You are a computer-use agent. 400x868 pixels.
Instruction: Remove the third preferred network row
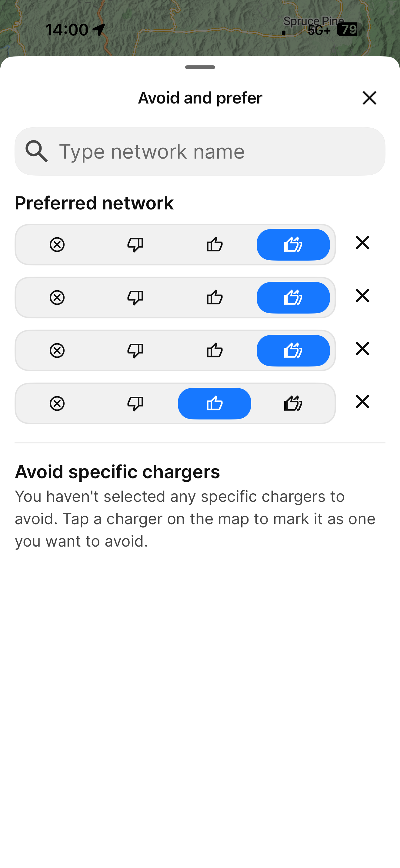tap(362, 349)
